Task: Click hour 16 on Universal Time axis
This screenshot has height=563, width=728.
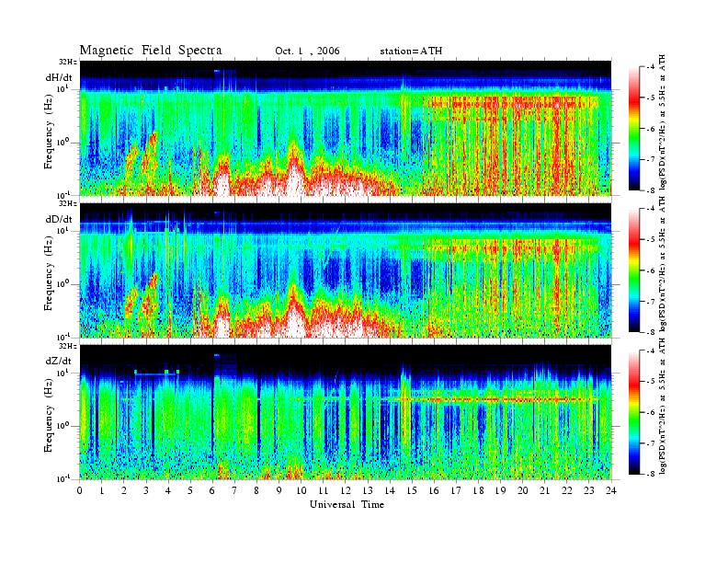Action: 434,490
